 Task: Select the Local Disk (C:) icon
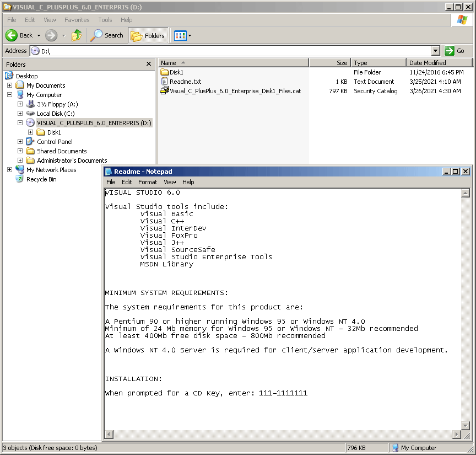coord(30,114)
